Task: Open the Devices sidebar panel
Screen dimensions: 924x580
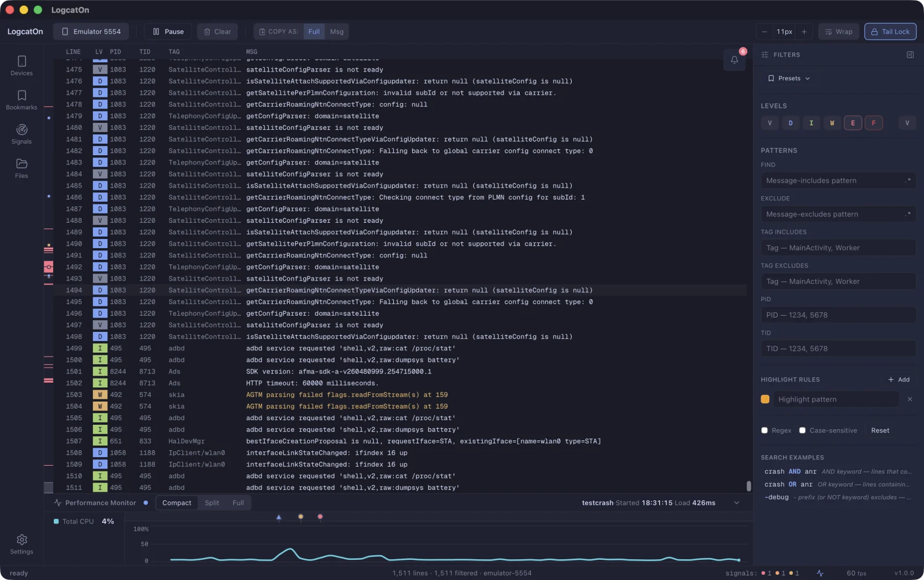Action: coord(21,66)
